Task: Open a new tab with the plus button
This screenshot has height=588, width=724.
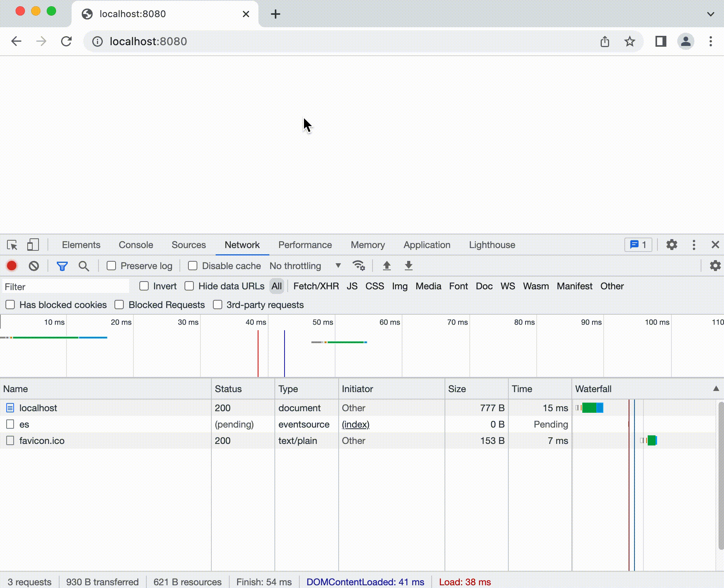Action: pos(276,14)
